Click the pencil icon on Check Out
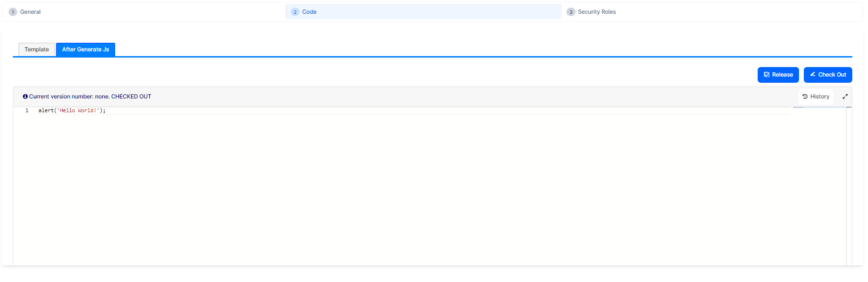868x282 pixels. click(x=813, y=75)
